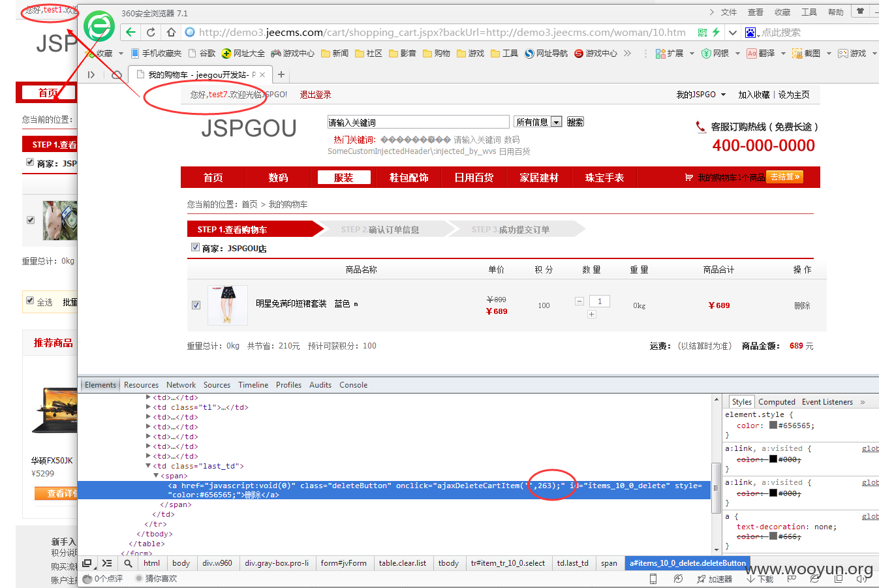Click the 翻译 translate icon

coord(752,54)
